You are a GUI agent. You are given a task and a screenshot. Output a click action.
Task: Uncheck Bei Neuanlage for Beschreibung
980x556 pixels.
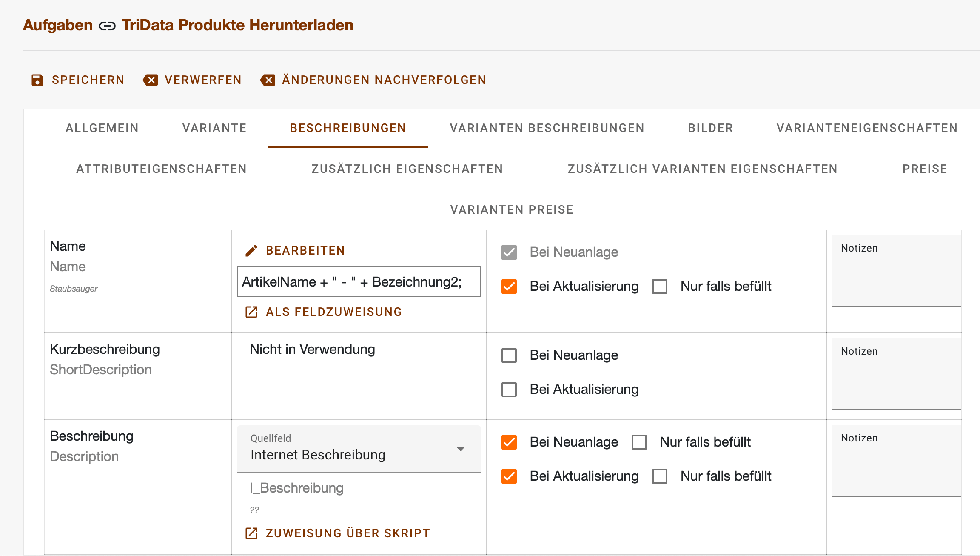click(509, 442)
